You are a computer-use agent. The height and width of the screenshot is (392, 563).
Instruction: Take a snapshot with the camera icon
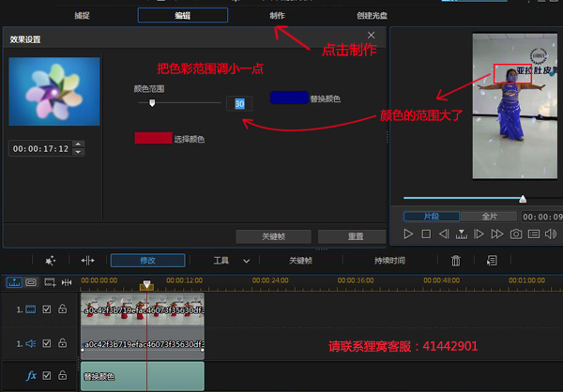(x=516, y=234)
